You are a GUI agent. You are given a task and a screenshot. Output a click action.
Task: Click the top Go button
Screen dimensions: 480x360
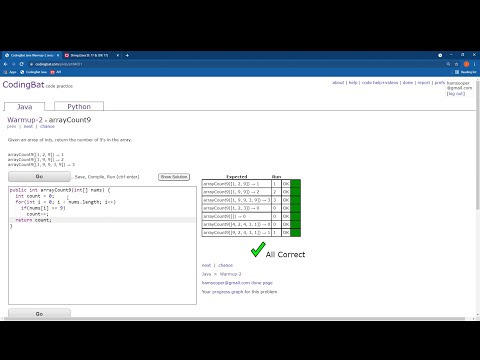coord(39,176)
